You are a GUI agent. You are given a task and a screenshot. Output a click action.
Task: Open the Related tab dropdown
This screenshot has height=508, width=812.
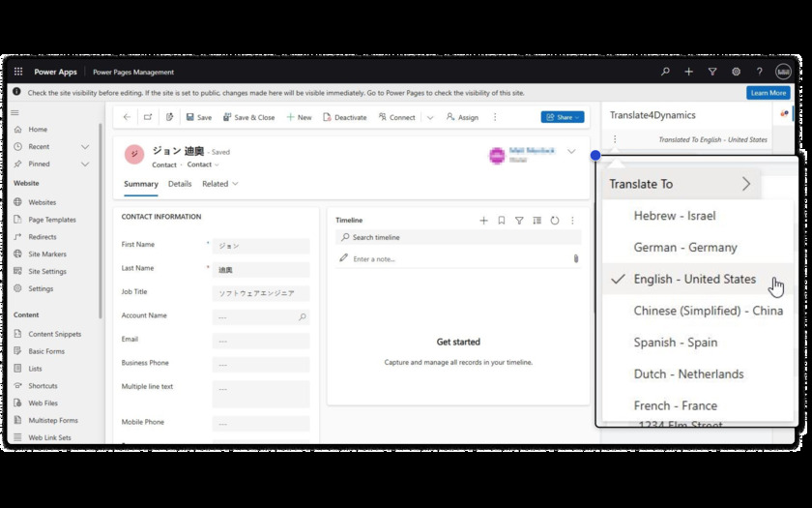pos(220,184)
